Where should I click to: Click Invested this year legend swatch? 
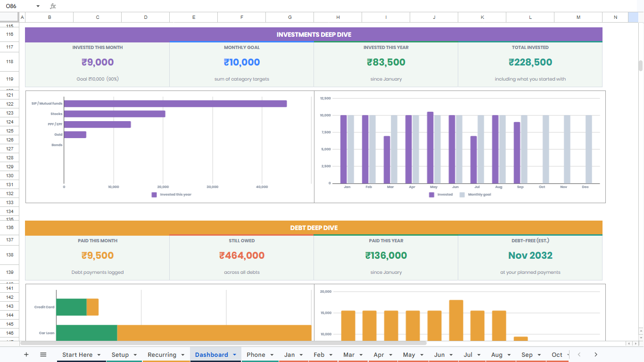pyautogui.click(x=154, y=195)
